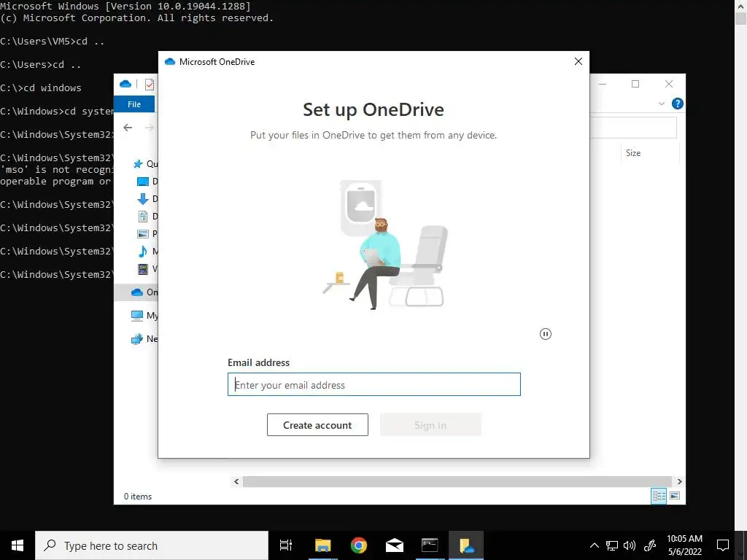Close the Microsoft OneDrive setup dialog

(x=578, y=61)
